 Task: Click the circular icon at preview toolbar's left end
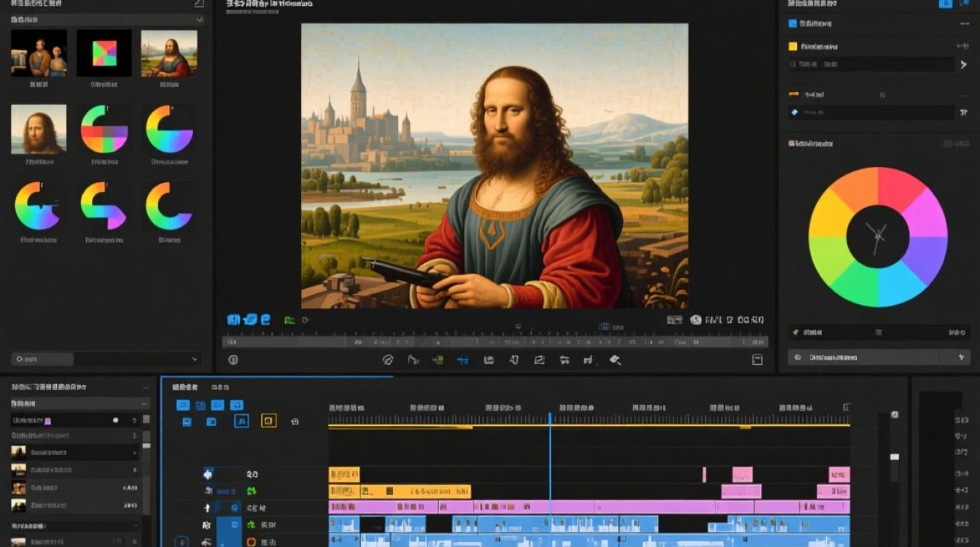tap(233, 360)
